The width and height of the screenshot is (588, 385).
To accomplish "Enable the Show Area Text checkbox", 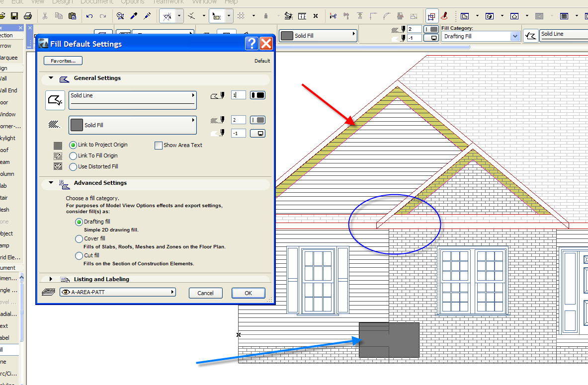I will coord(159,145).
